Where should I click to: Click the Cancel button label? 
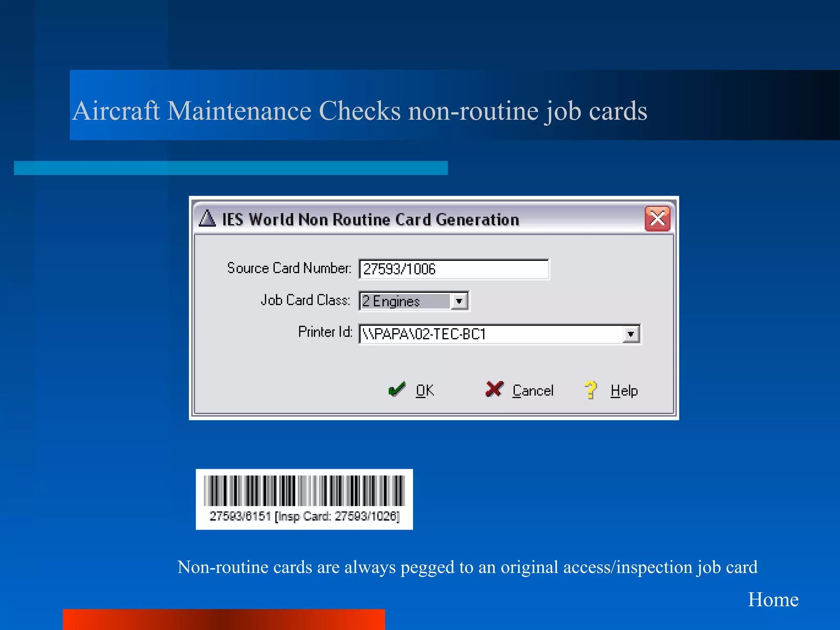click(x=533, y=390)
